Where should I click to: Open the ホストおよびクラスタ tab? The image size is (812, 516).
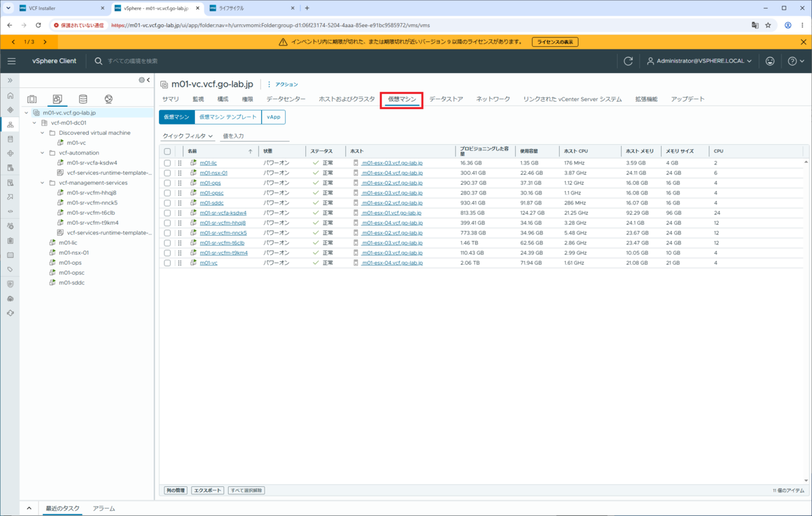pyautogui.click(x=346, y=99)
